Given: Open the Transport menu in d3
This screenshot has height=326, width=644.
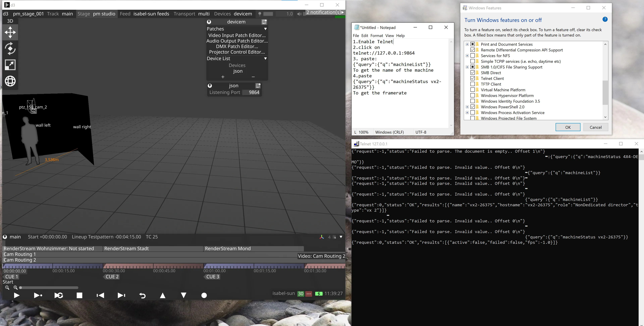Looking at the screenshot, I should 184,14.
